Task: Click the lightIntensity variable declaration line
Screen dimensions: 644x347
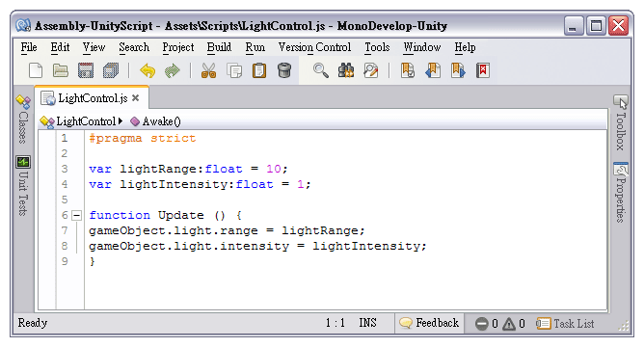Action: pyautogui.click(x=200, y=184)
